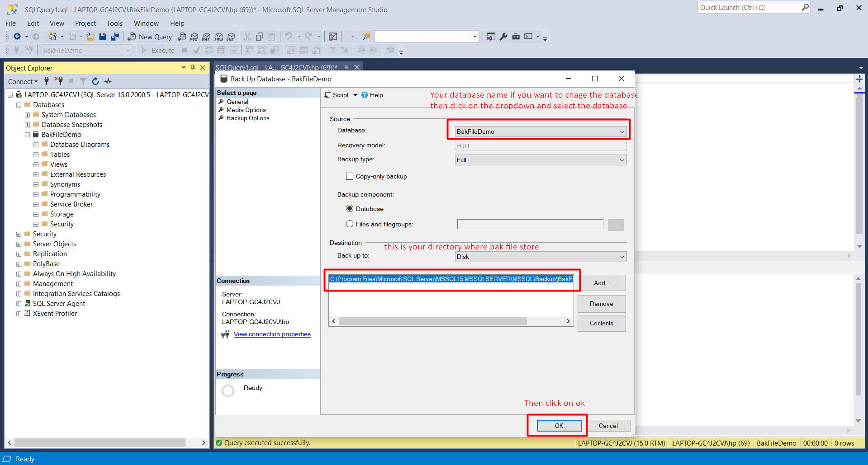Open the Backup type dropdown
This screenshot has height=465, width=868.
coord(541,160)
